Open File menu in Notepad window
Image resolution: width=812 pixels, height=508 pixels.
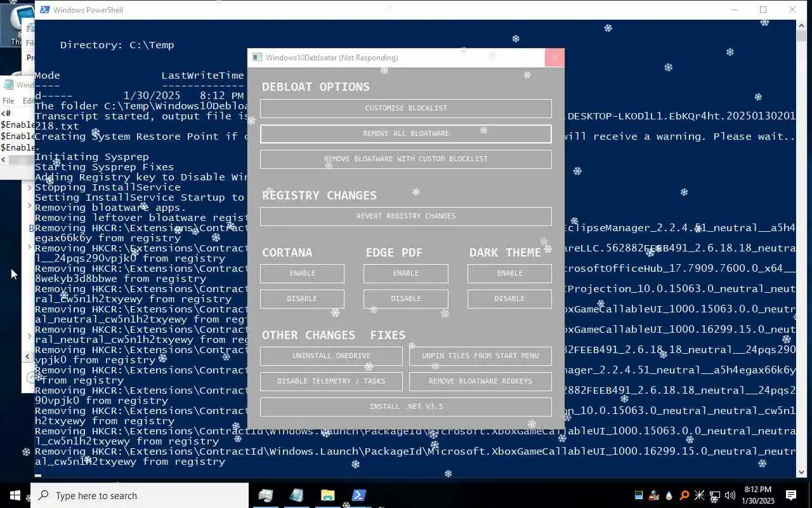8,101
